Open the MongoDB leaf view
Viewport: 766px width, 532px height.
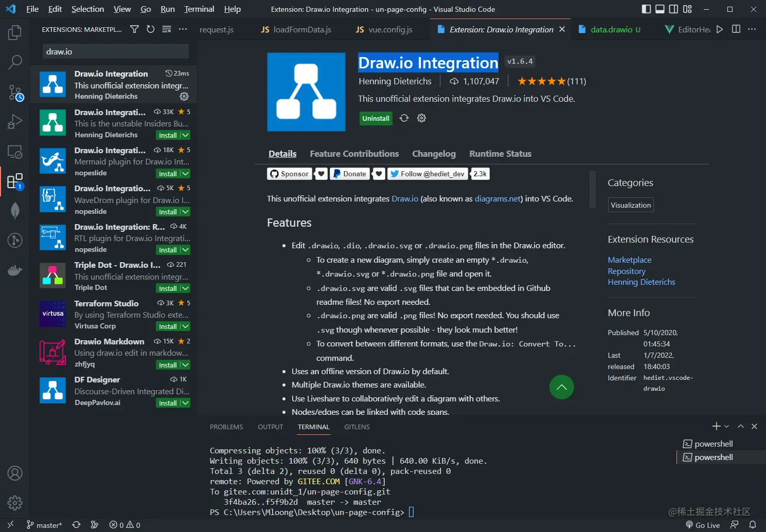tap(15, 211)
